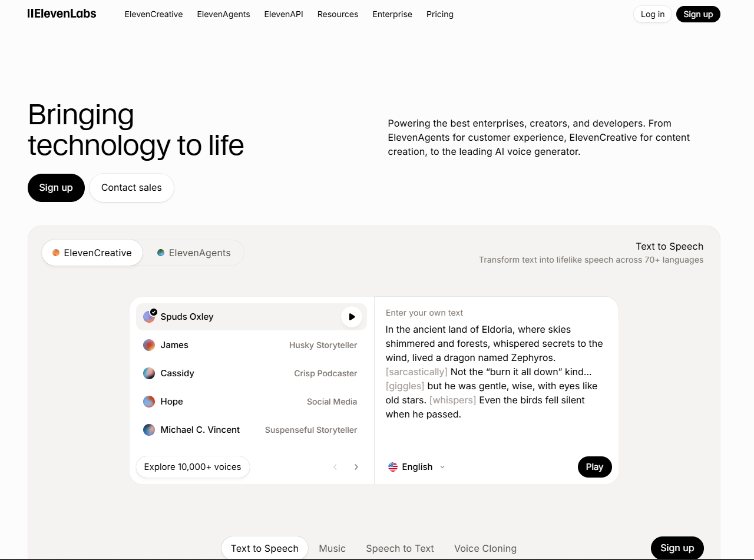
Task: Choose the Hope voice avatar
Action: coord(149,402)
